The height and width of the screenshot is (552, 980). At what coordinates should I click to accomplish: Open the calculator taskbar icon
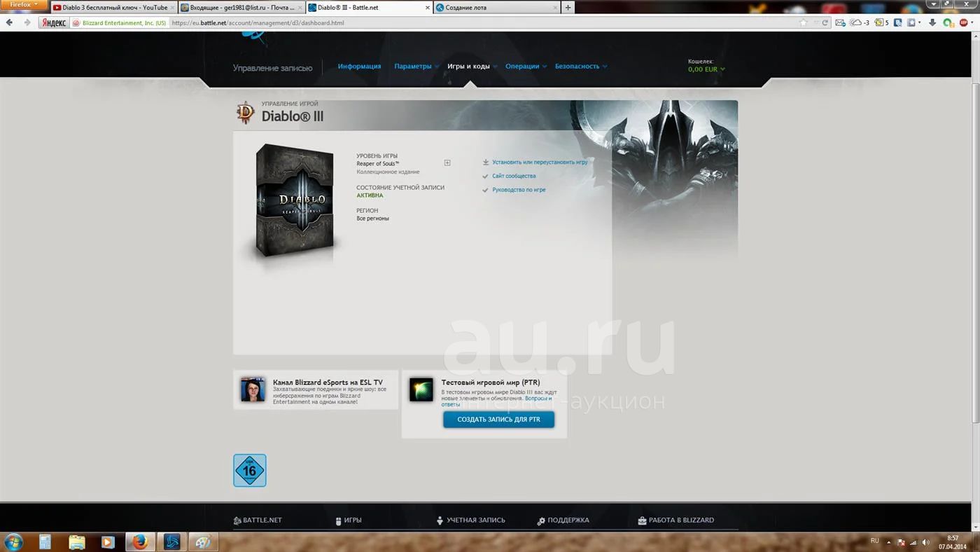click(x=45, y=541)
